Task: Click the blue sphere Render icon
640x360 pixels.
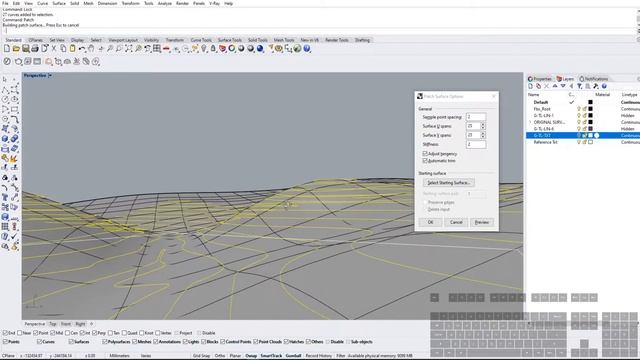Action: [260, 49]
